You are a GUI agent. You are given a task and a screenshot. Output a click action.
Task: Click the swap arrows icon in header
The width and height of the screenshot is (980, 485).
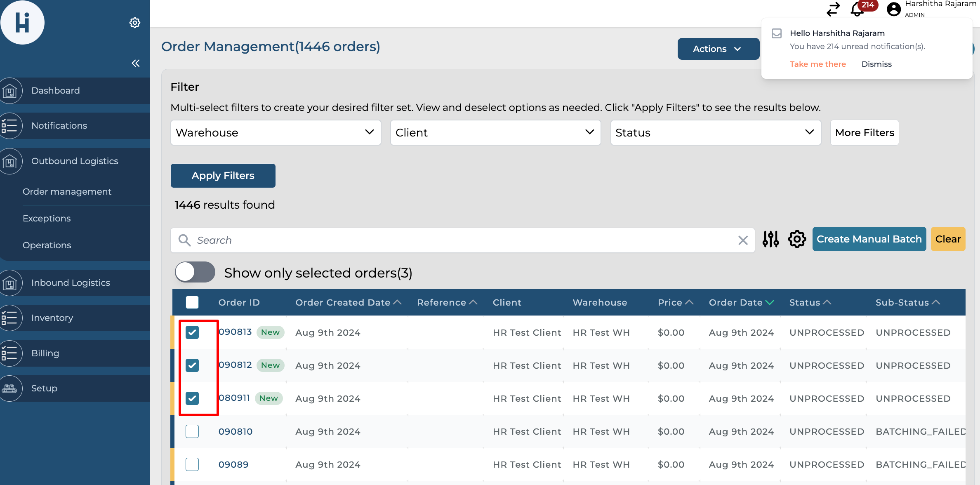[833, 9]
